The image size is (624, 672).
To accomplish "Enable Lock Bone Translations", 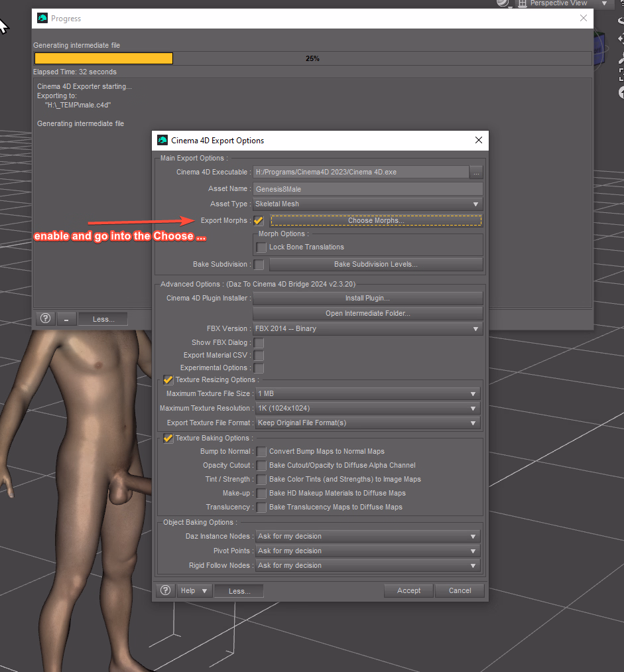I will (x=261, y=247).
